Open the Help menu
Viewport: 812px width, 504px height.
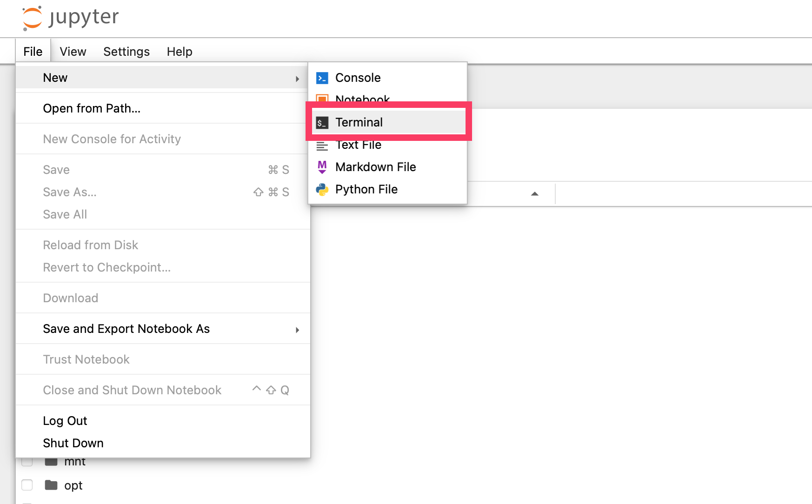point(180,52)
